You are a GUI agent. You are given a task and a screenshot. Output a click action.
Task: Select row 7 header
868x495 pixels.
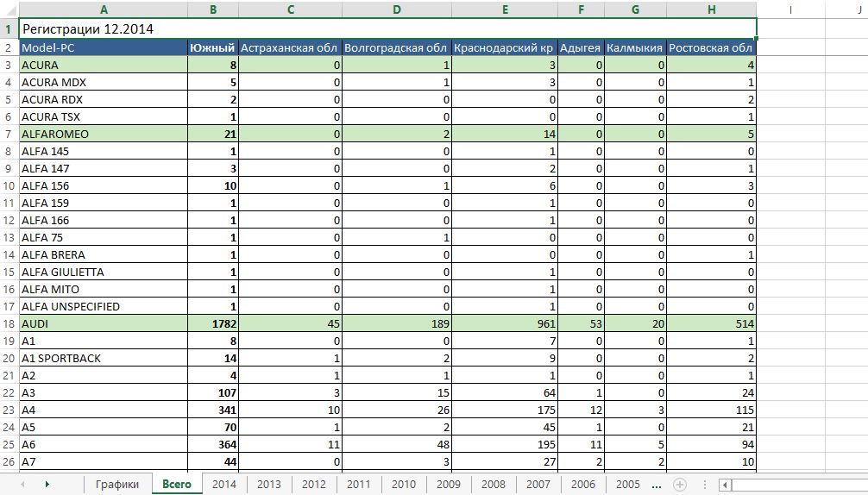coord(9,134)
